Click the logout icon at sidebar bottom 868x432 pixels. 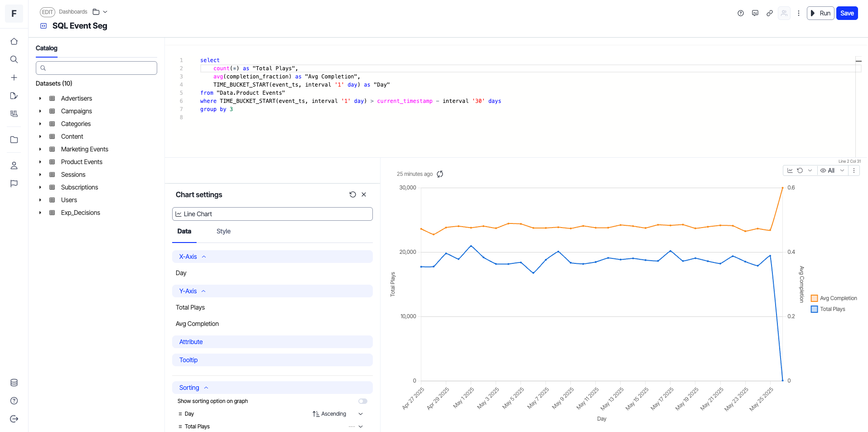pos(14,419)
